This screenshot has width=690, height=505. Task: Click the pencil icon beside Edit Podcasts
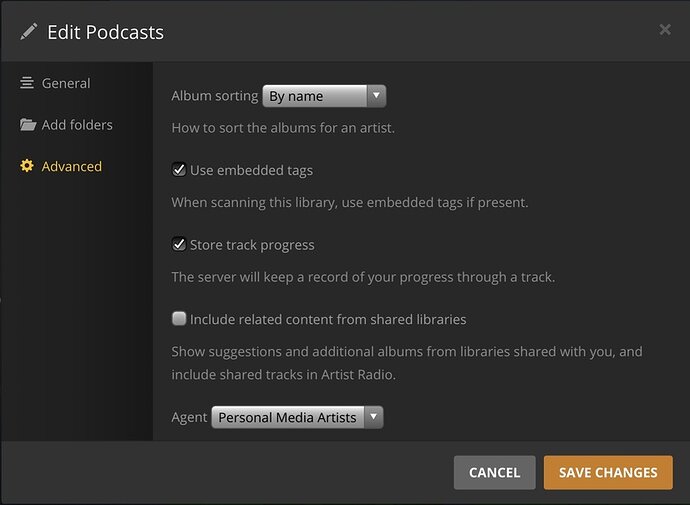pos(28,31)
